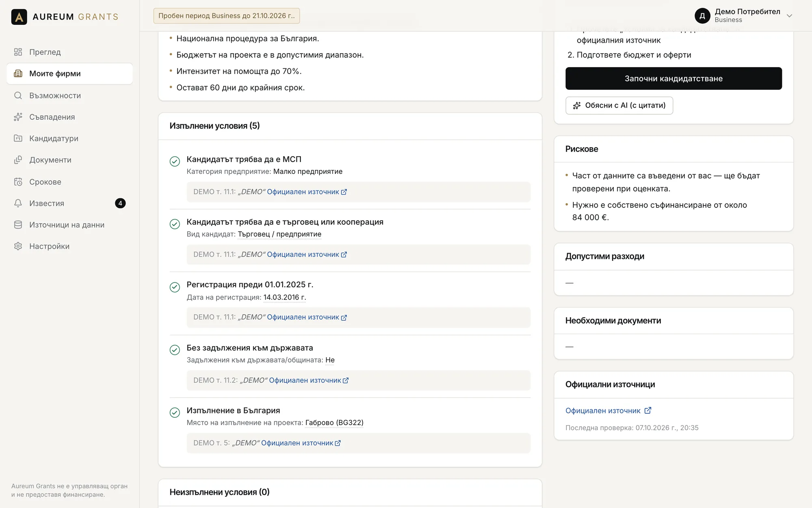Open Официален източник link in Официални източници panel
The height and width of the screenshot is (508, 812).
click(608, 411)
